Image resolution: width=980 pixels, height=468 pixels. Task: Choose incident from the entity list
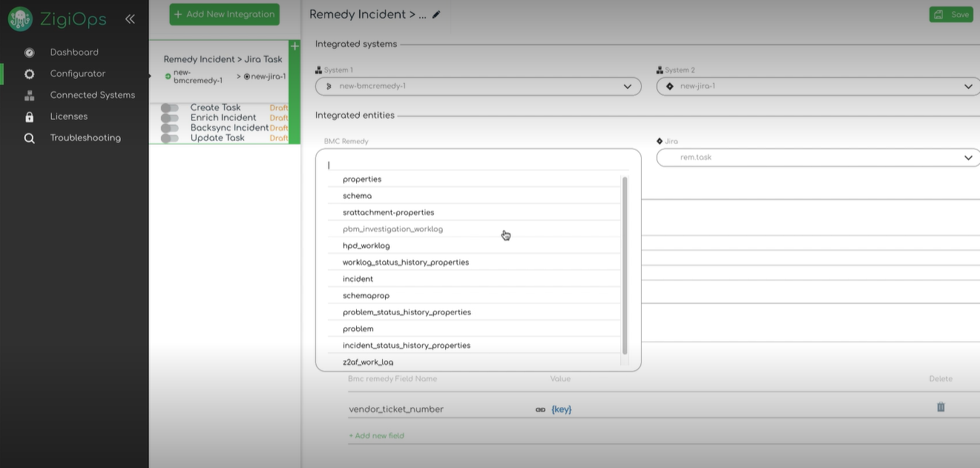click(356, 278)
